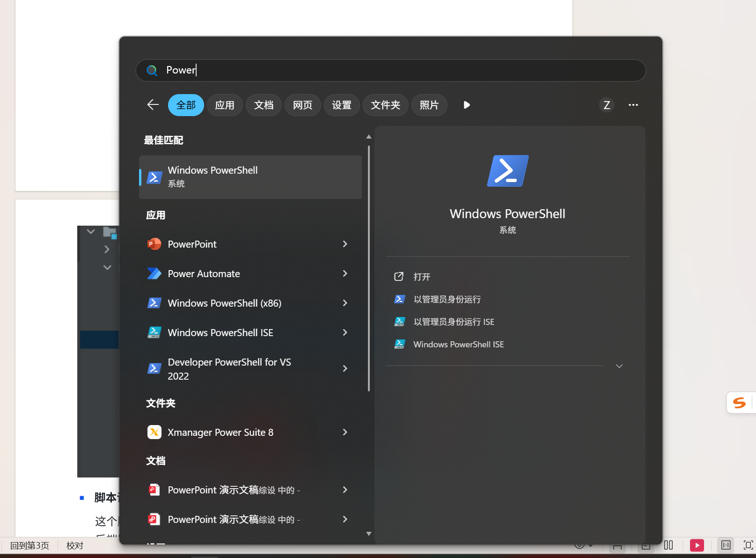Image resolution: width=756 pixels, height=558 pixels.
Task: Click the fit-to-screen frame icon
Action: pos(748,545)
